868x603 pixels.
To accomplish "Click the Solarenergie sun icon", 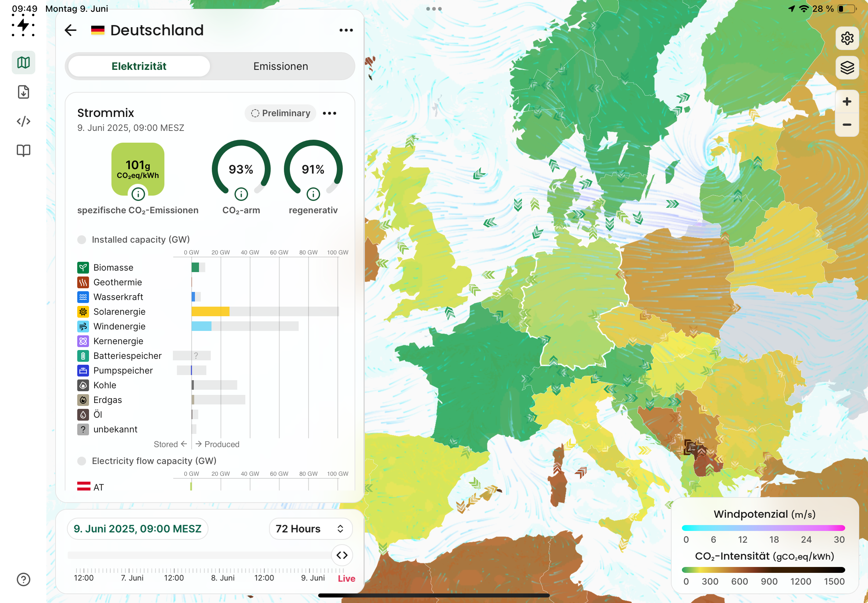I will pos(83,312).
